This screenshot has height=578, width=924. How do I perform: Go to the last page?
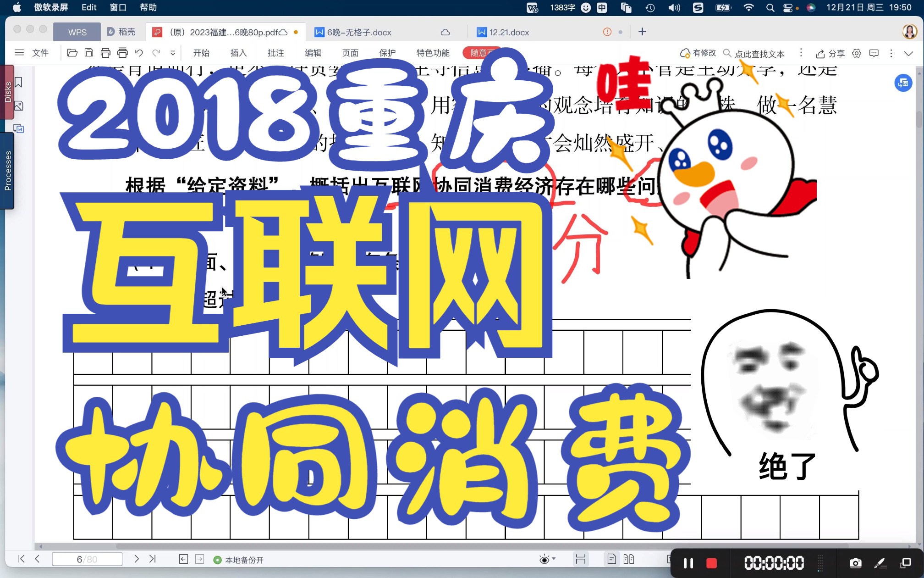click(153, 558)
